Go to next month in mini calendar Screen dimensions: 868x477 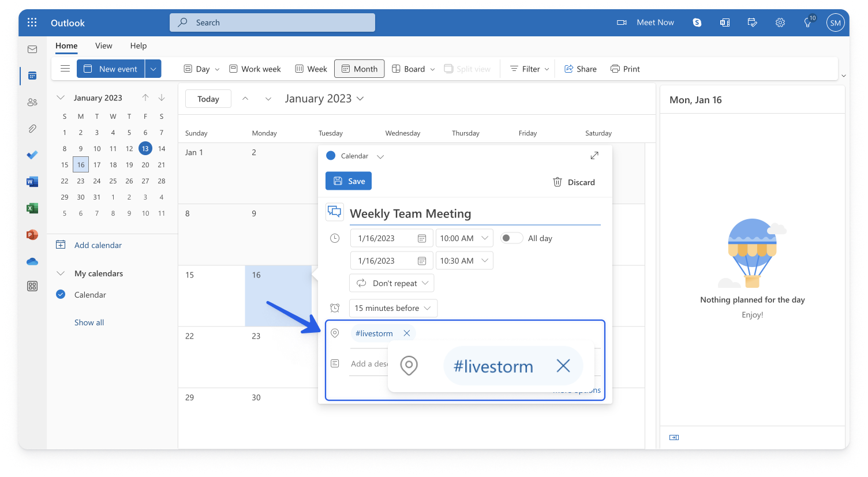162,97
